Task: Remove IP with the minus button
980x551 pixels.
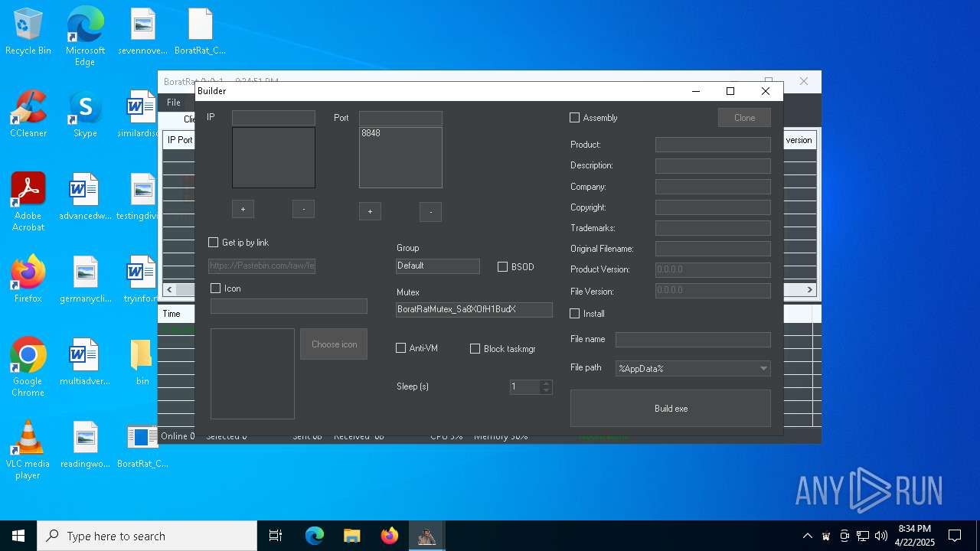Action: click(x=304, y=209)
